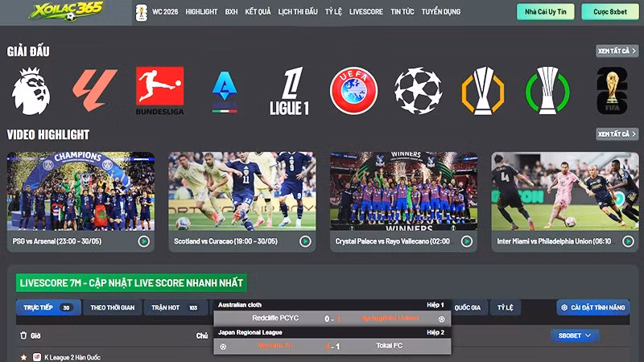644x362 pixels.
Task: Select the red UEFA logo
Action: [353, 91]
